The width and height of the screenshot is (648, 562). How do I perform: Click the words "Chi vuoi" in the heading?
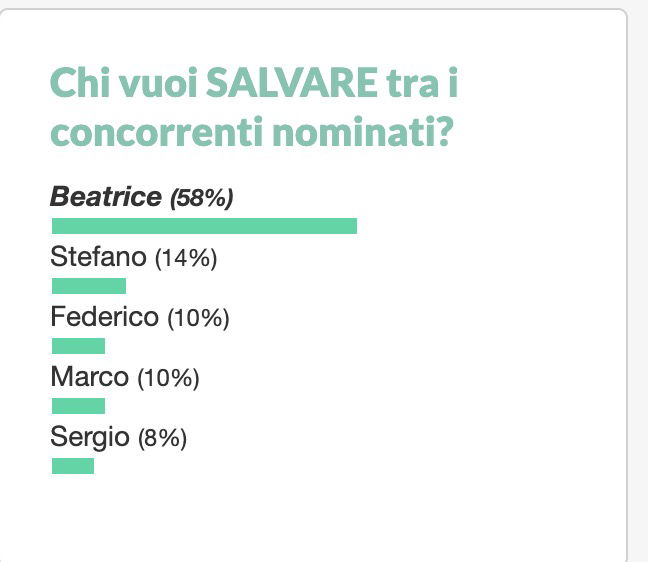[x=123, y=83]
